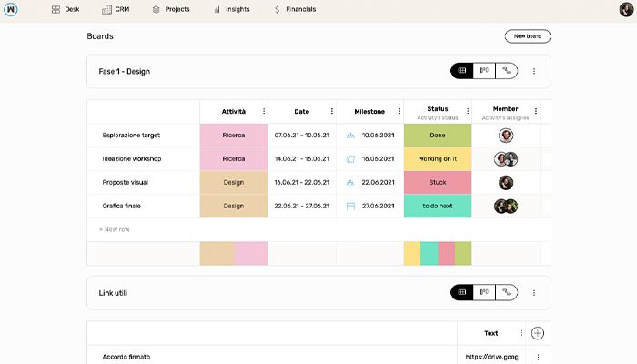Image resolution: width=637 pixels, height=364 pixels.
Task: Click date range 14.06.21 - 16.06.21
Action: pos(301,159)
